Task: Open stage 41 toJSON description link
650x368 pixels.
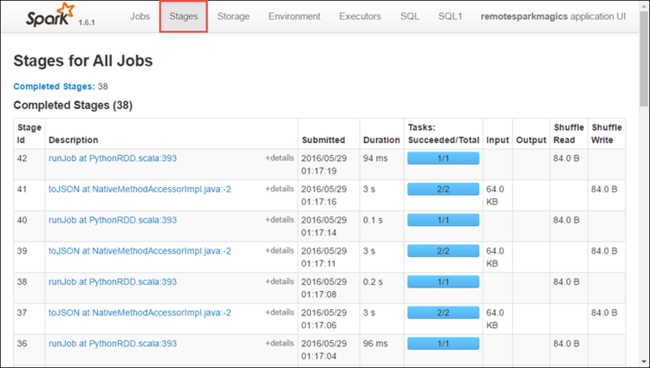Action: point(140,189)
